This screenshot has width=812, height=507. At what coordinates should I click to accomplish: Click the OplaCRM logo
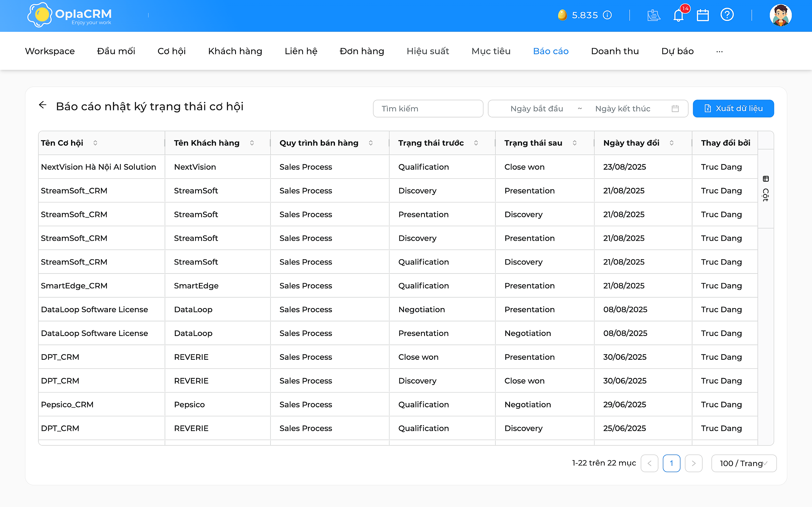click(x=70, y=15)
